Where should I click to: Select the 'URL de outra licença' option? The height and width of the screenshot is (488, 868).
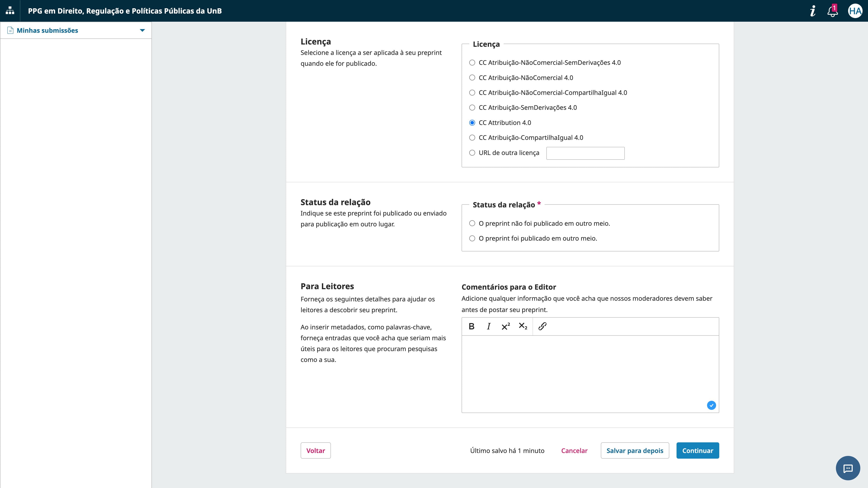(x=472, y=152)
